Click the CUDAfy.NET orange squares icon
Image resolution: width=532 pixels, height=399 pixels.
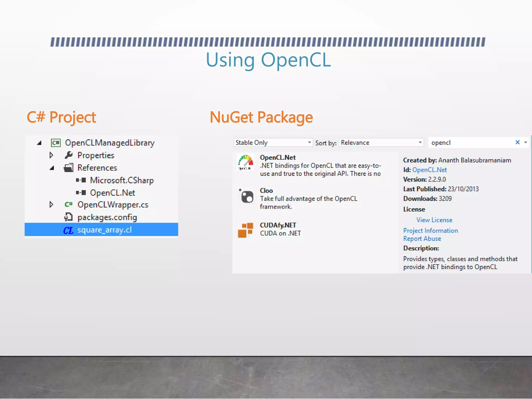(x=245, y=230)
